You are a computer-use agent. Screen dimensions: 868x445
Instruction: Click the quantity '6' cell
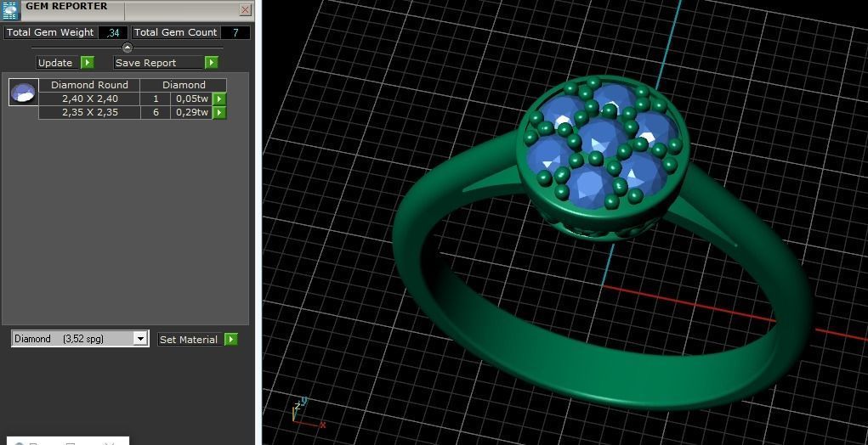pos(156,112)
